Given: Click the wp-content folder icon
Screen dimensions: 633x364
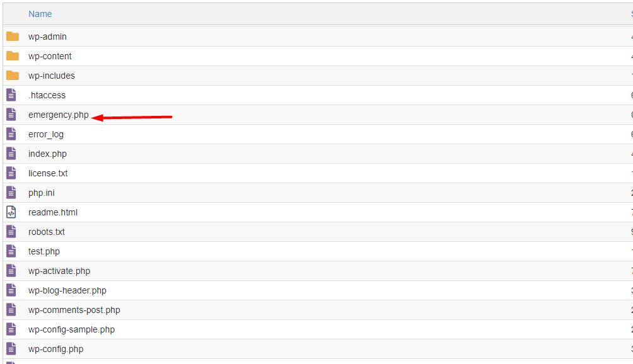Looking at the screenshot, I should pyautogui.click(x=13, y=56).
